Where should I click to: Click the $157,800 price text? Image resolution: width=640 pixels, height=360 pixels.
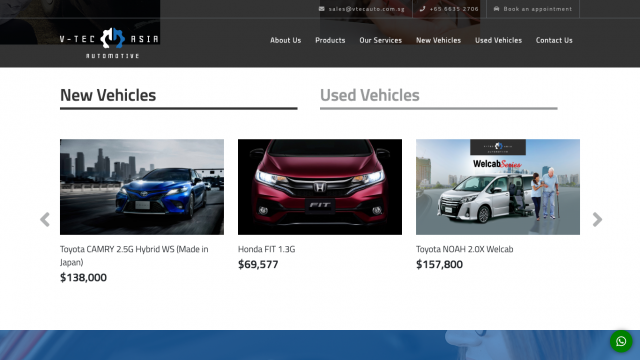coord(439,264)
